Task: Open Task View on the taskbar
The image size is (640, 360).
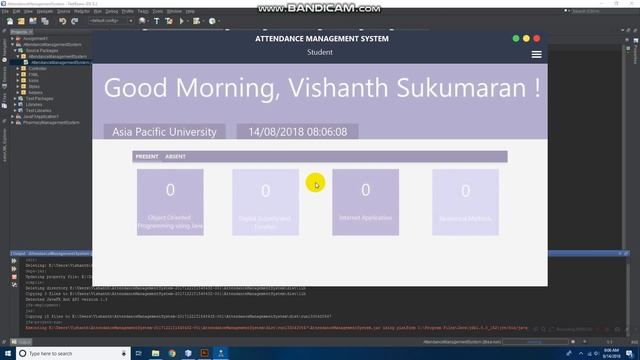Action: click(138, 353)
